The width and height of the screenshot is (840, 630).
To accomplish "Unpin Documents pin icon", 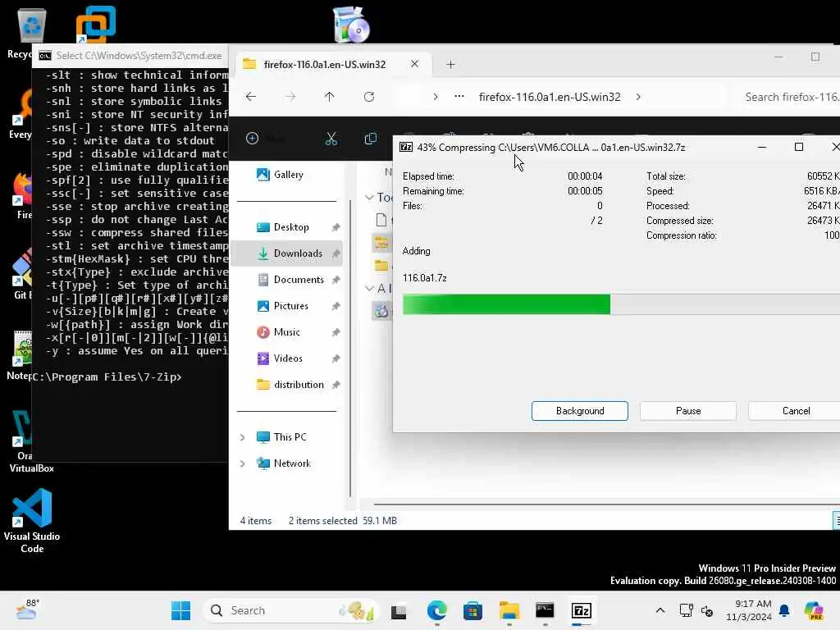I will (x=336, y=280).
